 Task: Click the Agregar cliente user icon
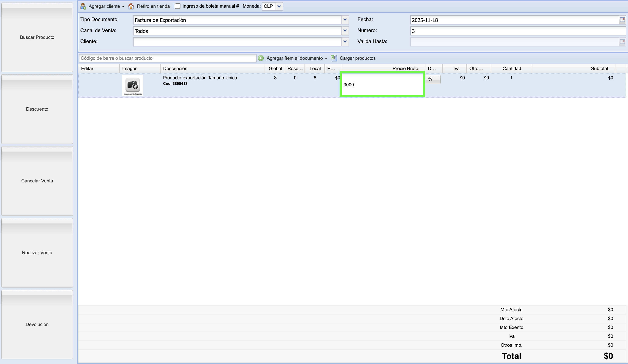(x=83, y=6)
